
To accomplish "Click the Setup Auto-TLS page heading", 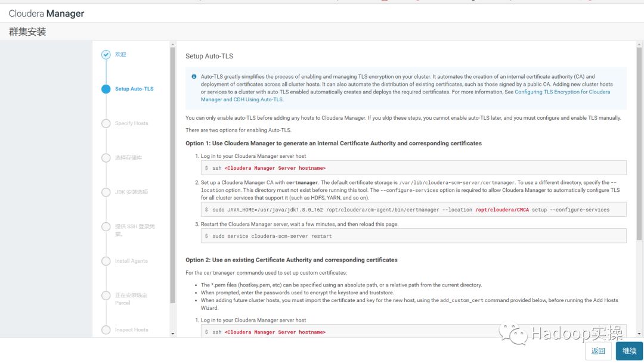I will [209, 56].
